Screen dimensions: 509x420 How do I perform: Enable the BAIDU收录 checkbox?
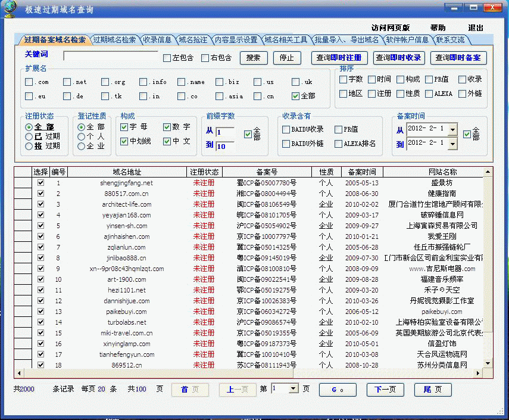click(286, 130)
